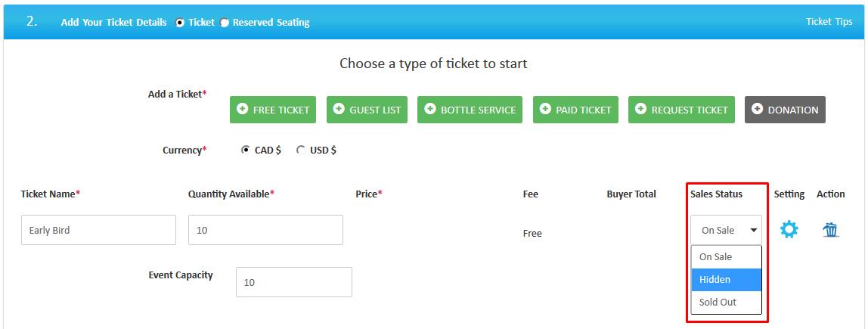The width and height of the screenshot is (868, 329).
Task: Click the Event Capacity input box
Action: [294, 282]
